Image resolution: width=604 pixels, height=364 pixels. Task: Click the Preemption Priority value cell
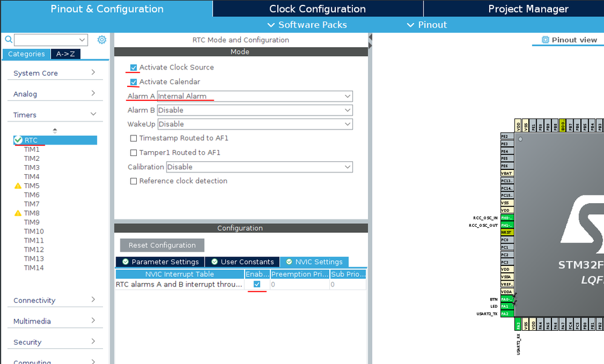(x=300, y=284)
